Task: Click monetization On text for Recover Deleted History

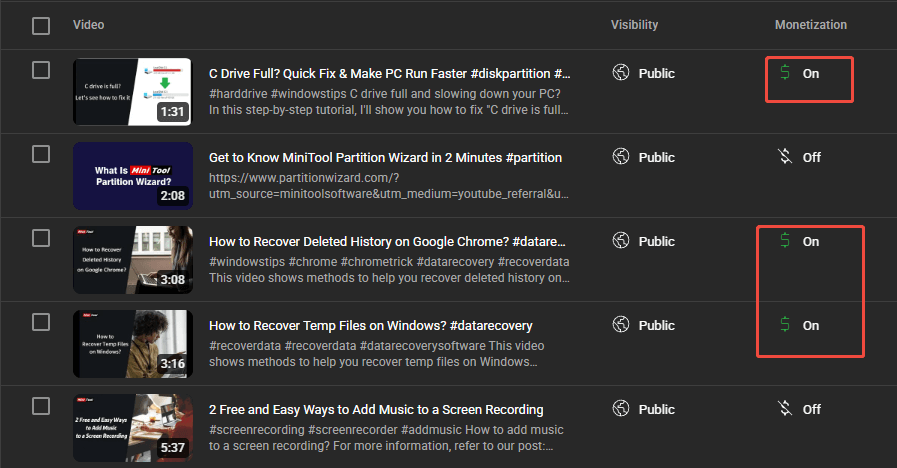Action: [x=811, y=242]
